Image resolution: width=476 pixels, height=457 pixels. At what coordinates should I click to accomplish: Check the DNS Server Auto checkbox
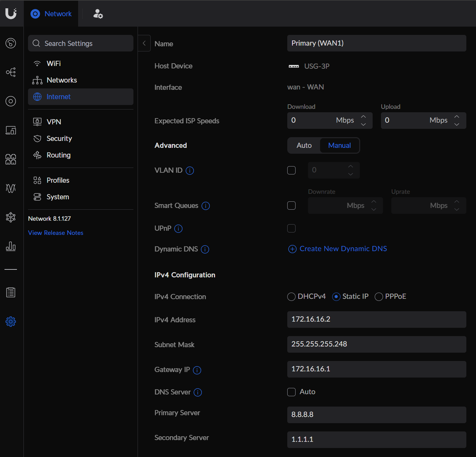coord(291,392)
